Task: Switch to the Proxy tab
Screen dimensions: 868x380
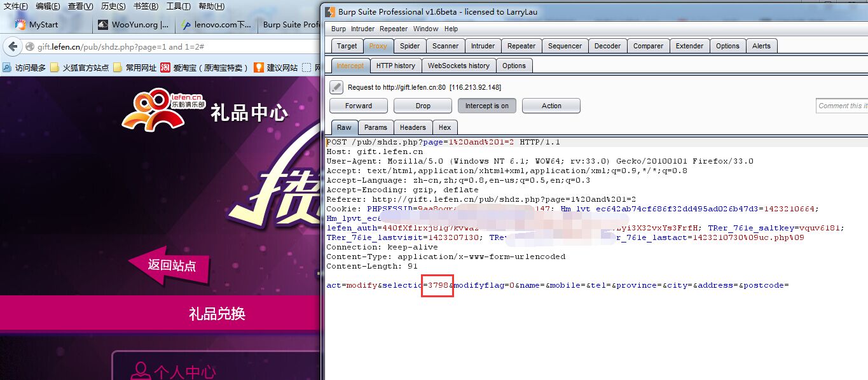Action: point(378,46)
